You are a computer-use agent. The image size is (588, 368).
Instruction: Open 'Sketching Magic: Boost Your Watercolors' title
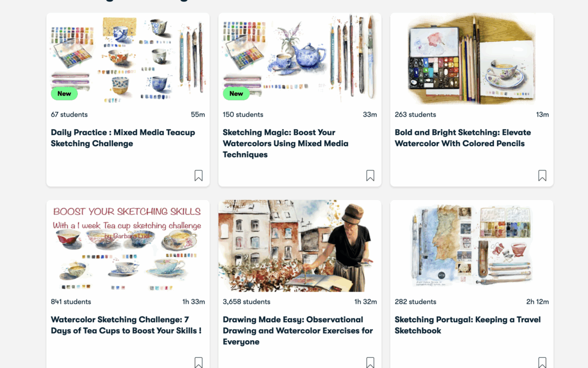click(285, 143)
